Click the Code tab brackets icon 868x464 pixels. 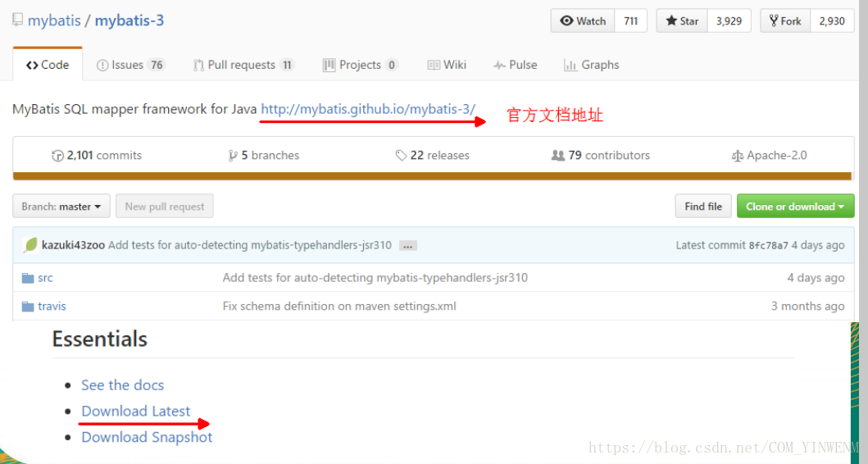pyautogui.click(x=32, y=66)
